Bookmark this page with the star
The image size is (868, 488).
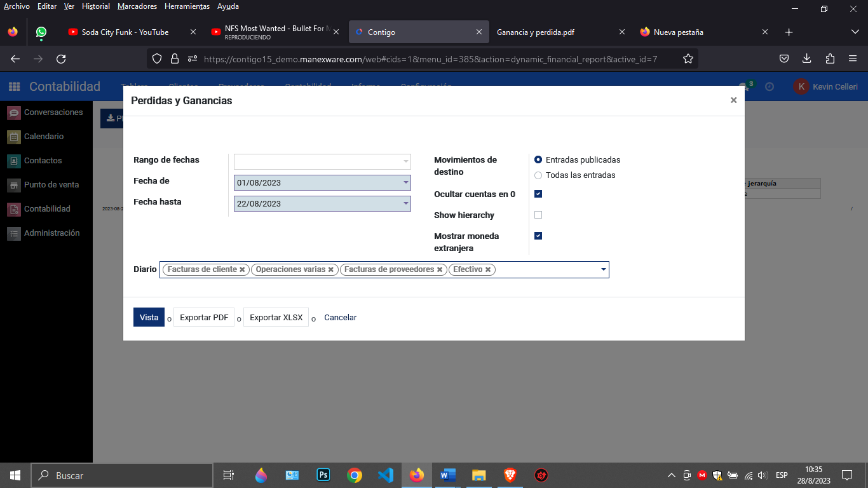pos(688,59)
